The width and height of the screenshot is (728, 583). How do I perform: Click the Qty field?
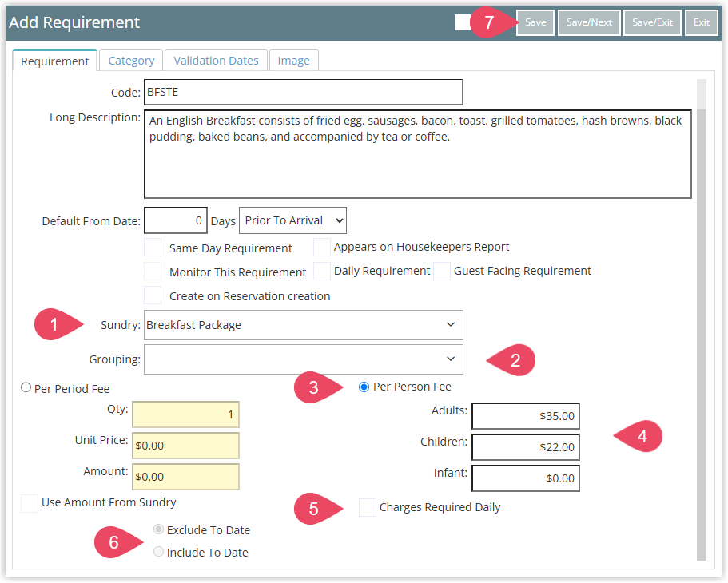coord(185,414)
